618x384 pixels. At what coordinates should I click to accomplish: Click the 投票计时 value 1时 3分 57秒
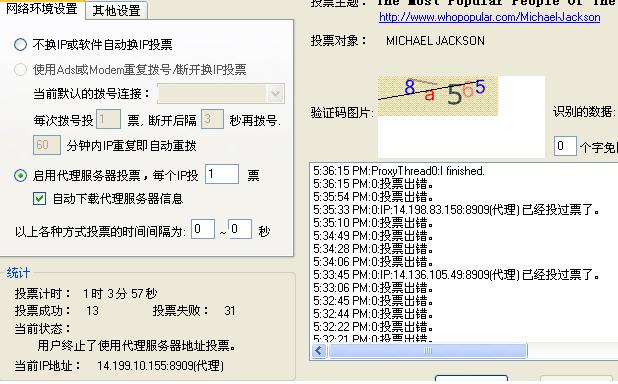tap(120, 293)
